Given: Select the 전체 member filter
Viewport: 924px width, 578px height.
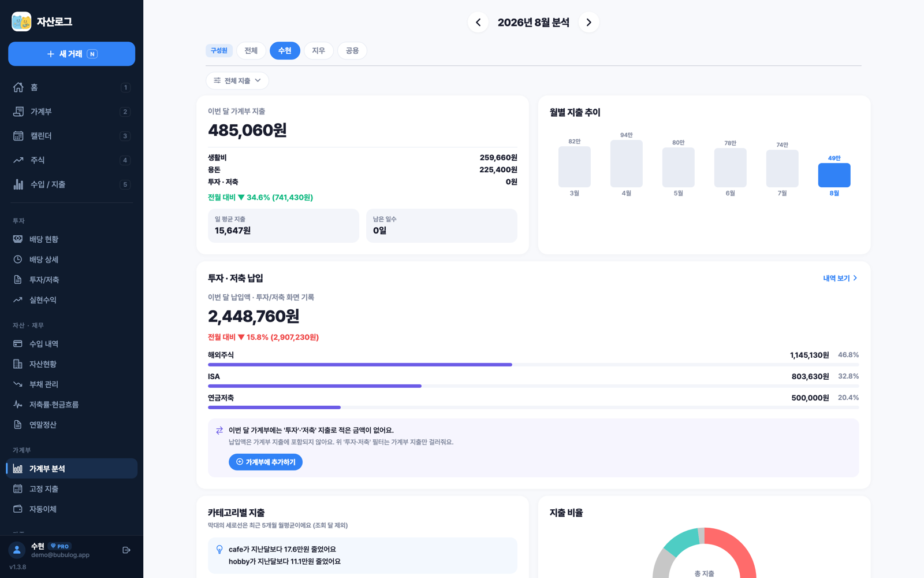Looking at the screenshot, I should click(251, 51).
